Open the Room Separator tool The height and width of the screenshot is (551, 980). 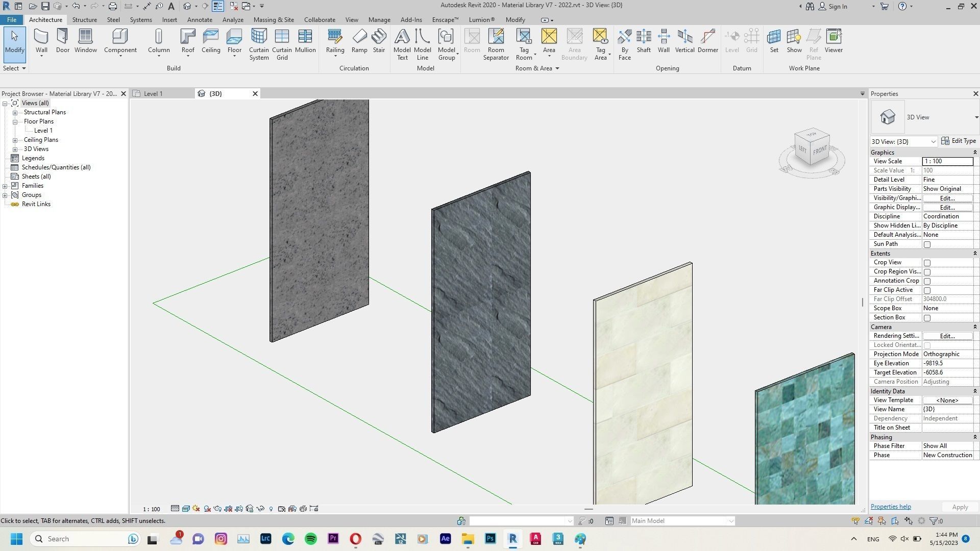496,43
